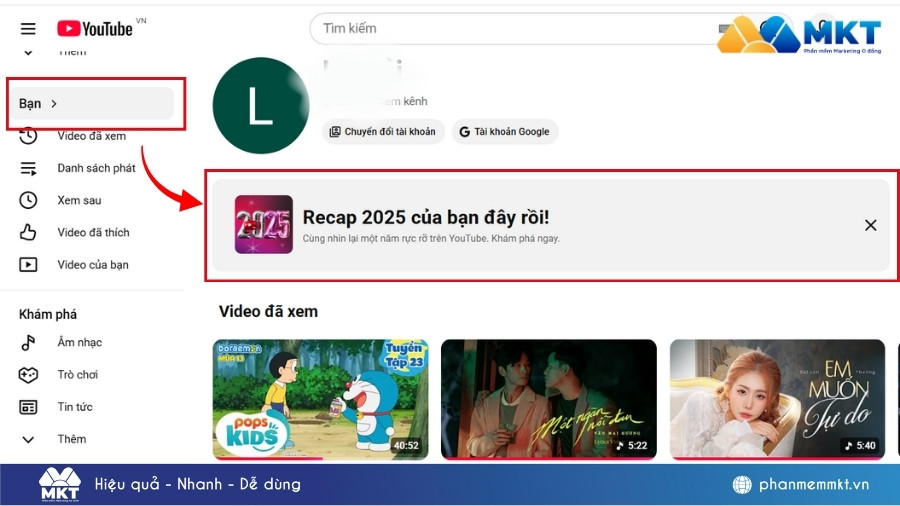This screenshot has width=900, height=506.
Task: Open the Recap 2025 banner thumbnail
Action: coord(264,224)
